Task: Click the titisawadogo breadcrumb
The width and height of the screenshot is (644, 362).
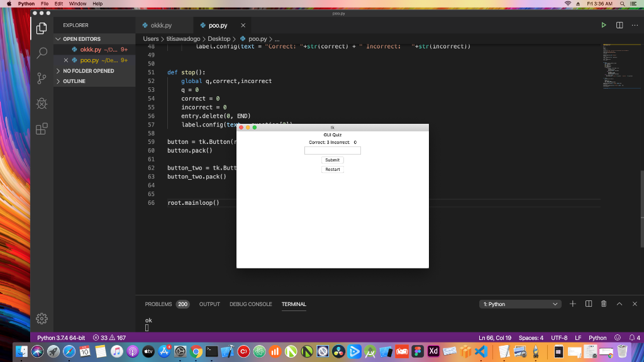Action: point(183,39)
